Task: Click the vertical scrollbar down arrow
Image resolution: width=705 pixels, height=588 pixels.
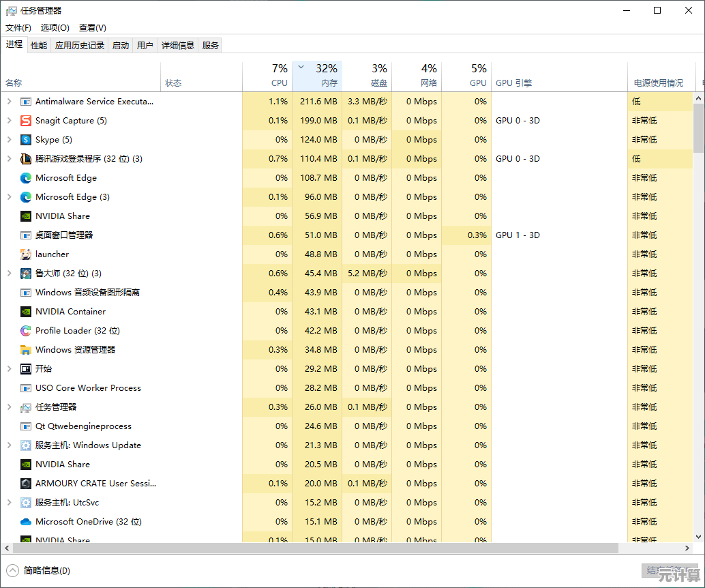Action: [x=698, y=537]
